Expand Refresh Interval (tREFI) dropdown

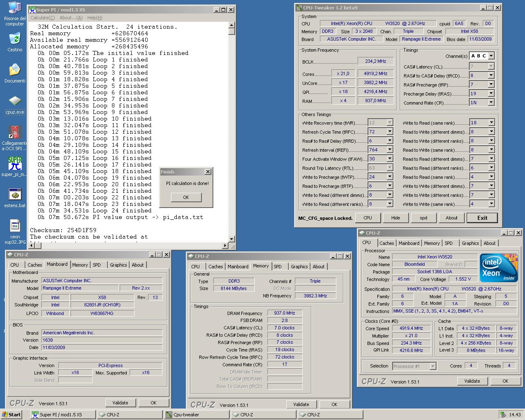click(390, 150)
